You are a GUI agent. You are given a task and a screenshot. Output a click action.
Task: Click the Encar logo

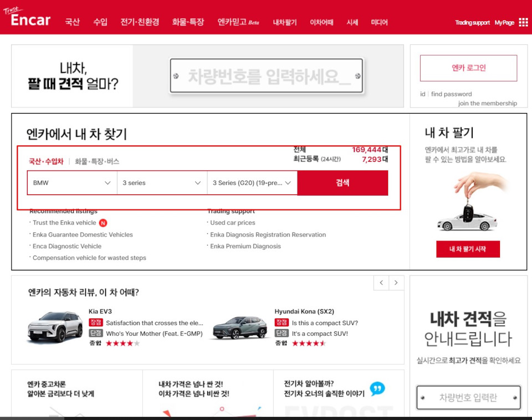[27, 17]
